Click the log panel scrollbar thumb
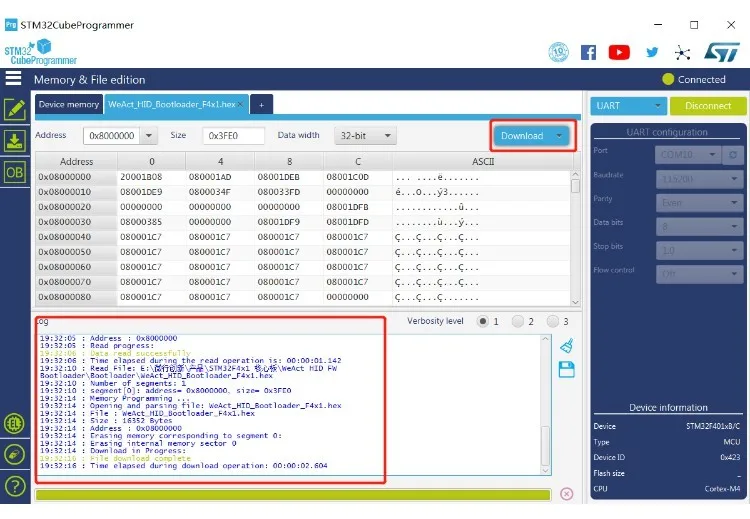Viewport: 750px width, 519px height. (545, 445)
